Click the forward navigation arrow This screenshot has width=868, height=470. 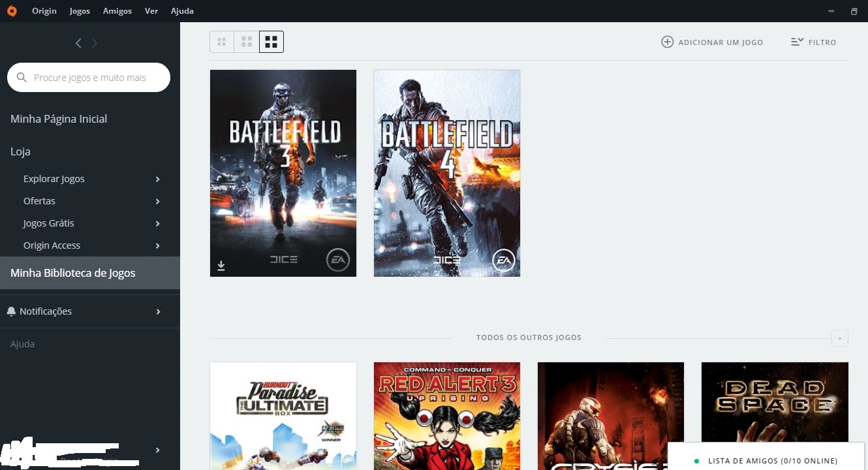click(x=95, y=43)
